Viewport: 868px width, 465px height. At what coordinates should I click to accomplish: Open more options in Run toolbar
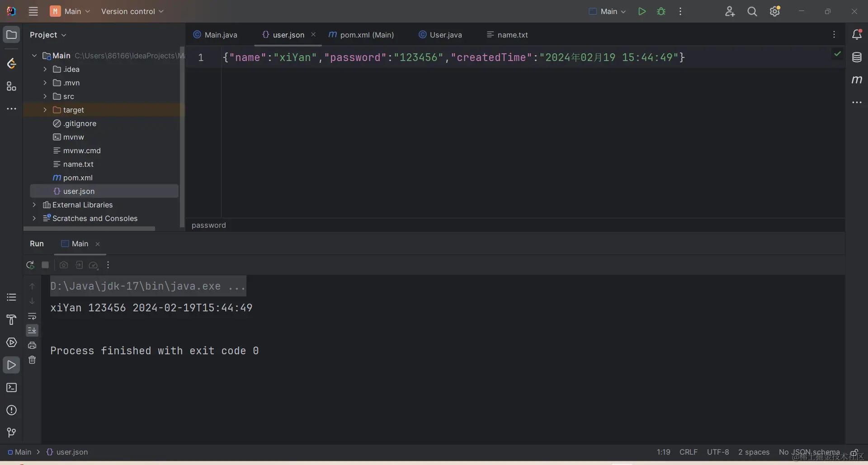coord(108,265)
